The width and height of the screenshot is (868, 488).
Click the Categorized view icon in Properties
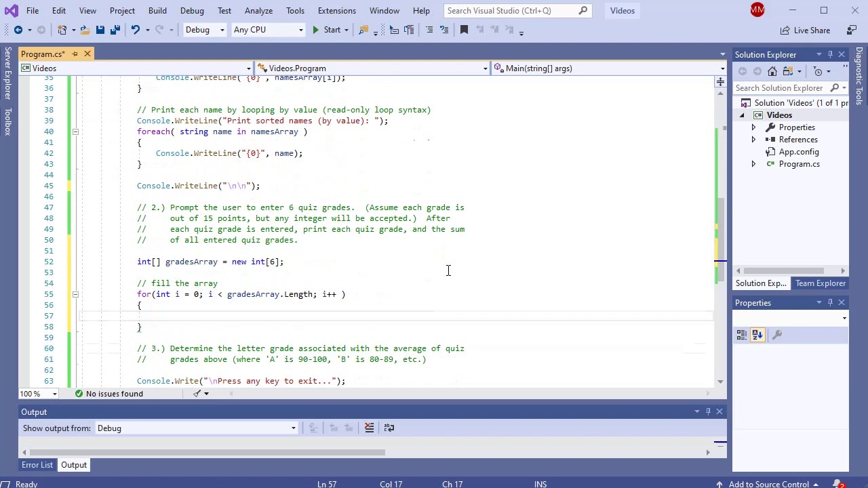point(742,335)
